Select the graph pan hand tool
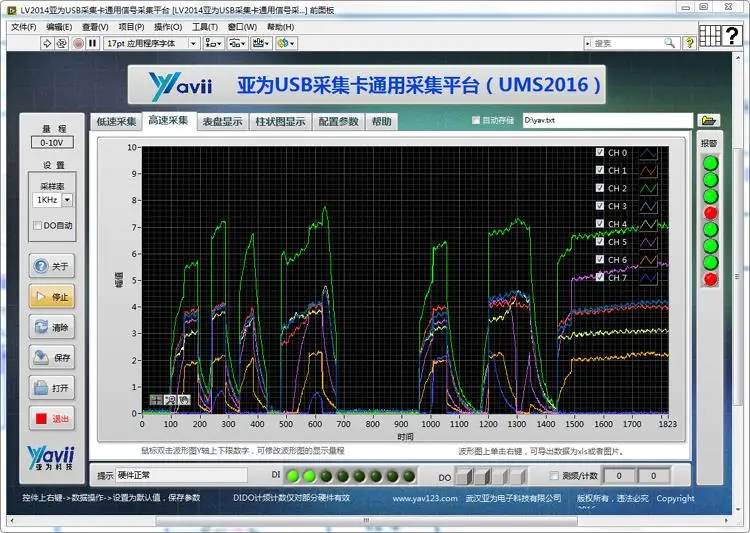This screenshot has height=533, width=750. [x=184, y=399]
